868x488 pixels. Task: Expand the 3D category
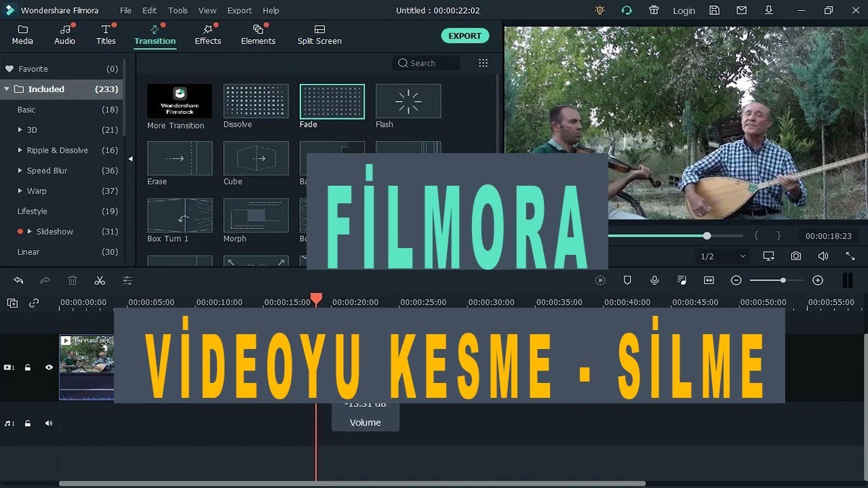(20, 130)
